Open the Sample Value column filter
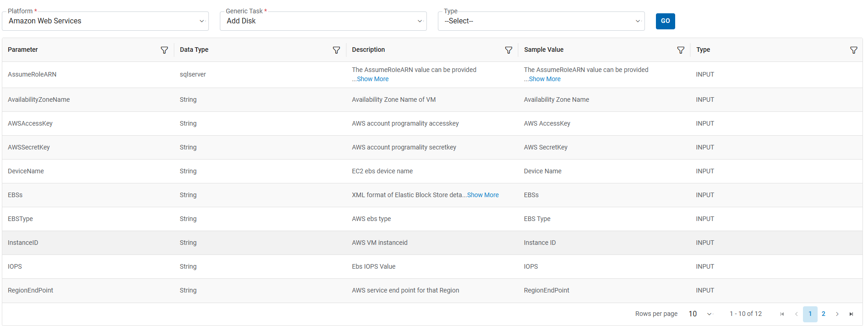The height and width of the screenshot is (326, 868). [681, 50]
